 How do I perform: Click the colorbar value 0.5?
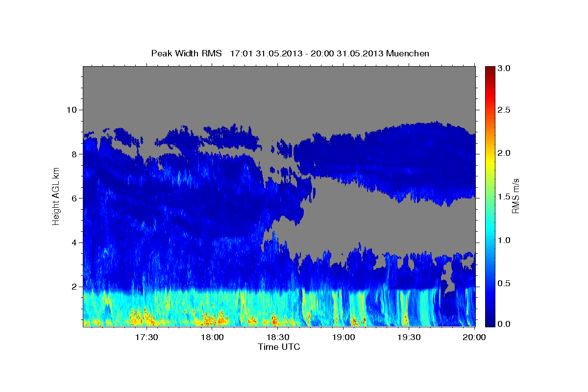click(x=505, y=283)
